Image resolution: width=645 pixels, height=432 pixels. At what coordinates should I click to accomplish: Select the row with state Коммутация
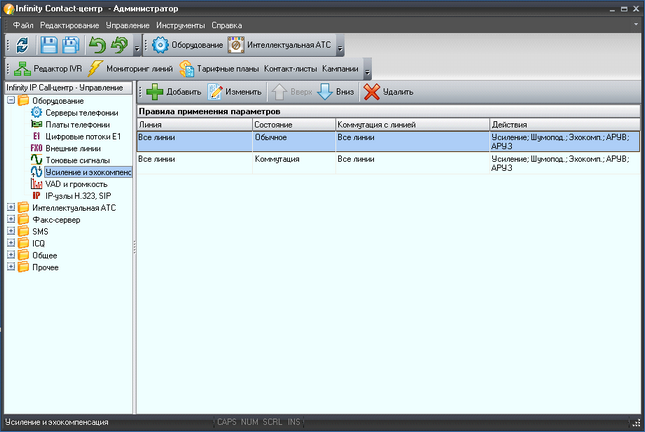(x=388, y=163)
